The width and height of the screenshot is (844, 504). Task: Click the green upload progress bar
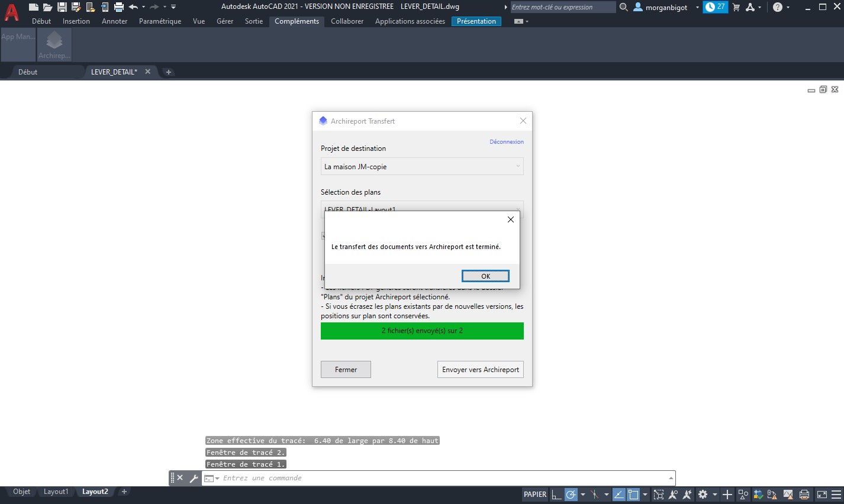click(422, 331)
